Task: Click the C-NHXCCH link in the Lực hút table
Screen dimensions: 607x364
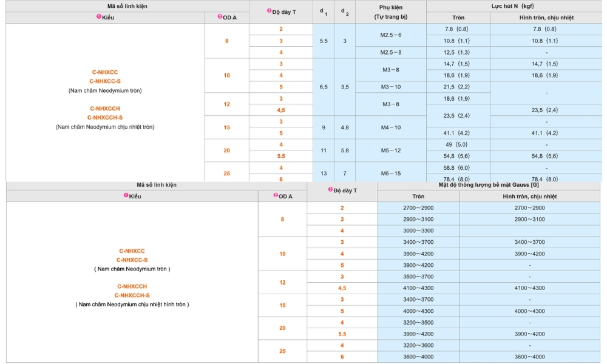Action: (x=106, y=109)
